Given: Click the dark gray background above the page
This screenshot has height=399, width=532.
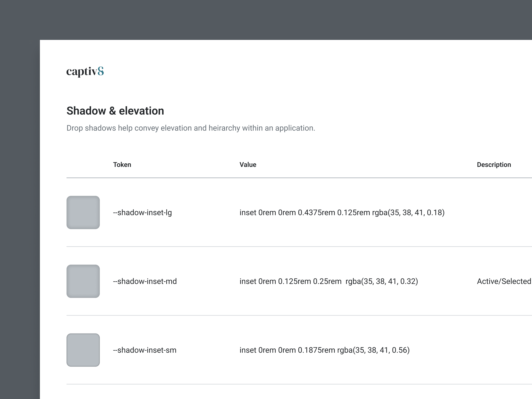Looking at the screenshot, I should click(x=265, y=19).
